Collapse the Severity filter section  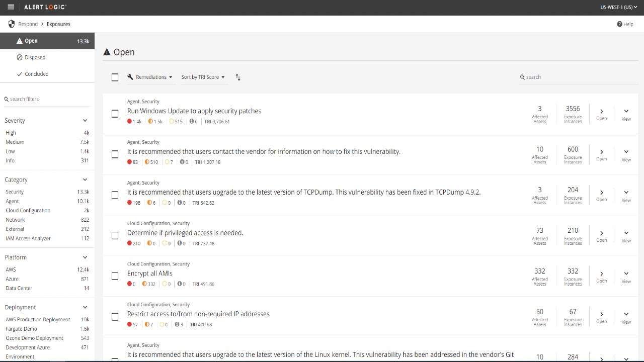(85, 121)
